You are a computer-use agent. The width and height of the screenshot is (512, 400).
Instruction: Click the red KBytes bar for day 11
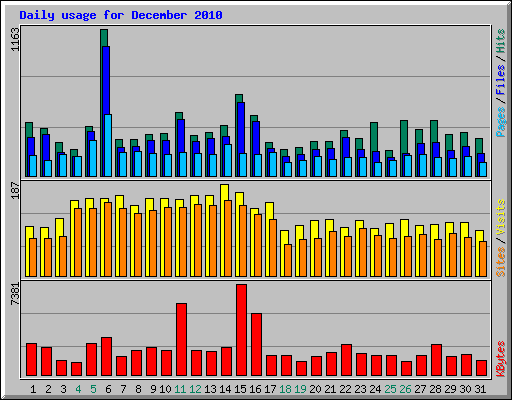pyautogui.click(x=181, y=340)
